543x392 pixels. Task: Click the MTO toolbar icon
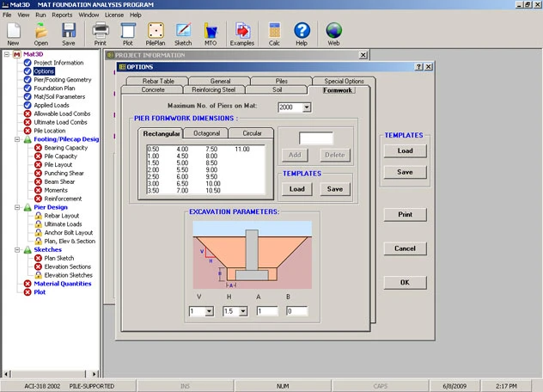[210, 34]
